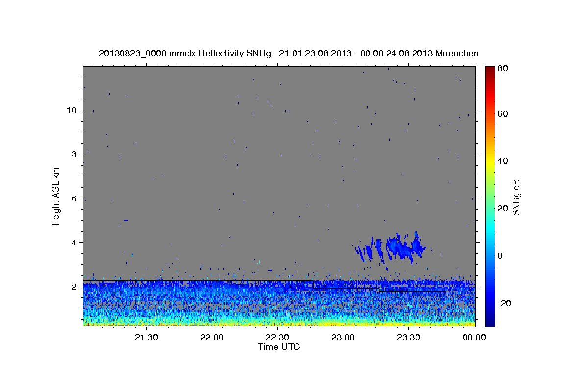Viewport: 588px width, 392px height.
Task: Click the small blue blob at 5 km
Action: point(126,220)
